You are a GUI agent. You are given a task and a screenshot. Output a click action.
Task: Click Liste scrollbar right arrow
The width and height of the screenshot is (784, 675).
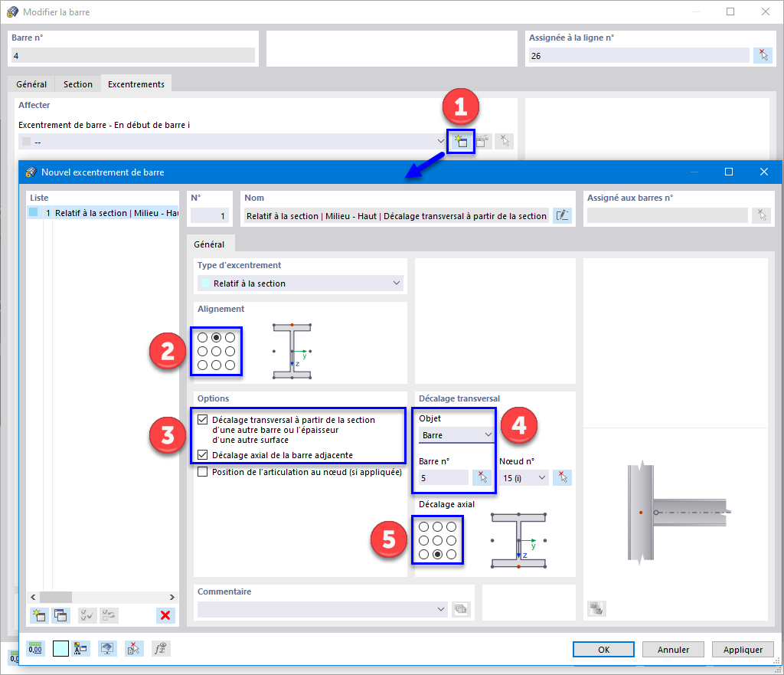click(x=172, y=597)
